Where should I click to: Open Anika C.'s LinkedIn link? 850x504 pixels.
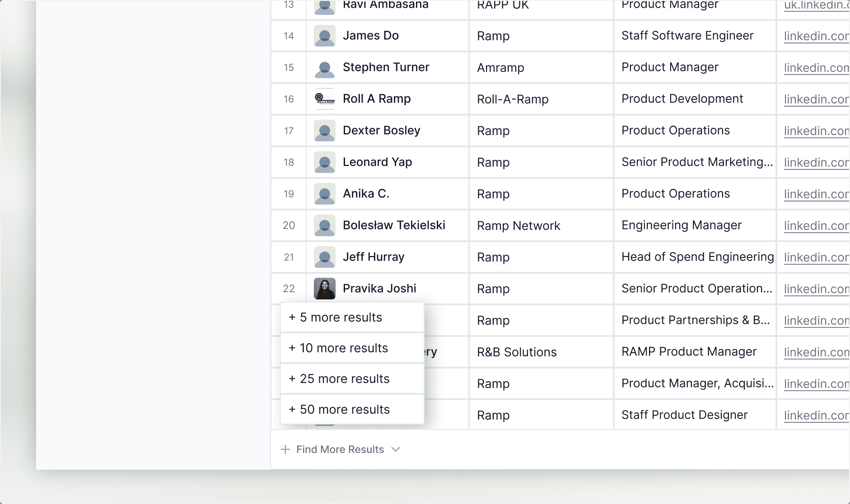(817, 194)
